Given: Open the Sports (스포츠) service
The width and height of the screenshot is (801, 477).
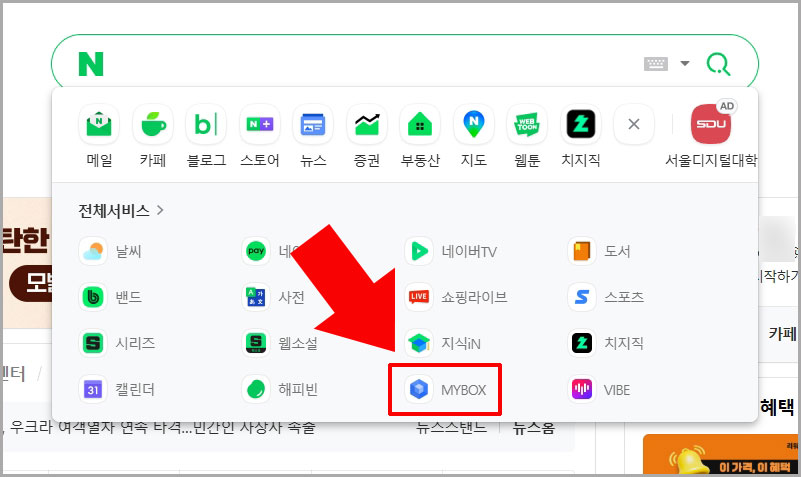Looking at the screenshot, I should (606, 297).
